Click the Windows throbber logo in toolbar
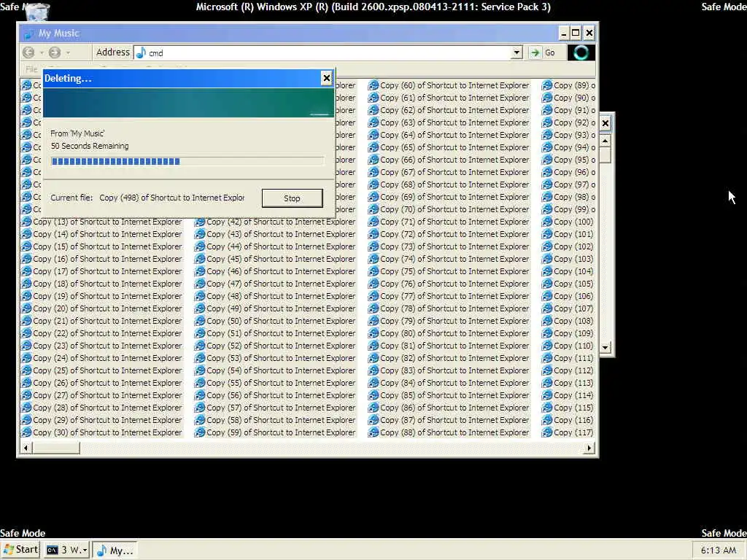Viewport: 747px width, 560px height. pyautogui.click(x=581, y=52)
